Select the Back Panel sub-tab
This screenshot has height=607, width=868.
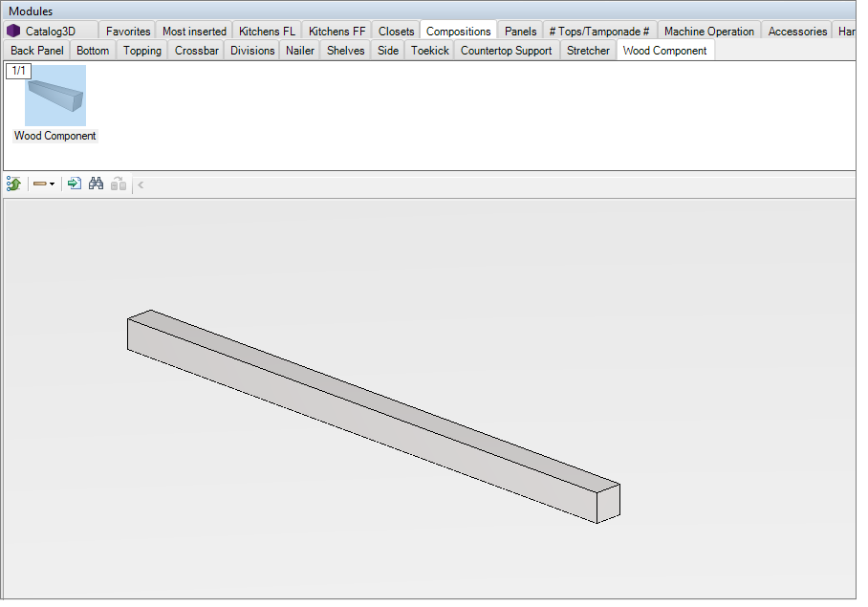click(36, 51)
